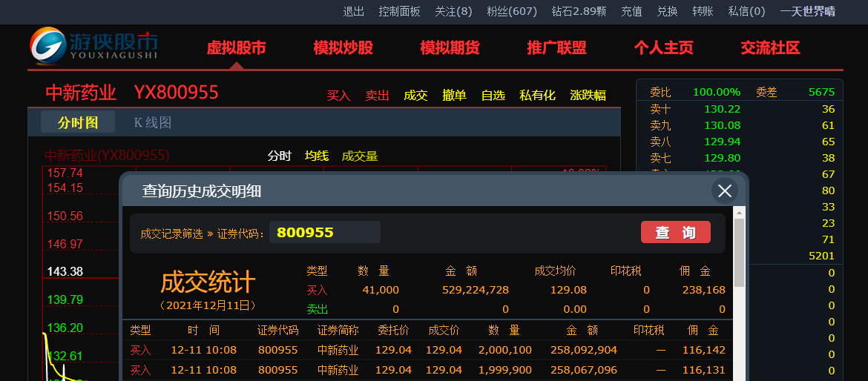Click the 卖九 price 130.08
This screenshot has height=381, width=868.
point(723,125)
